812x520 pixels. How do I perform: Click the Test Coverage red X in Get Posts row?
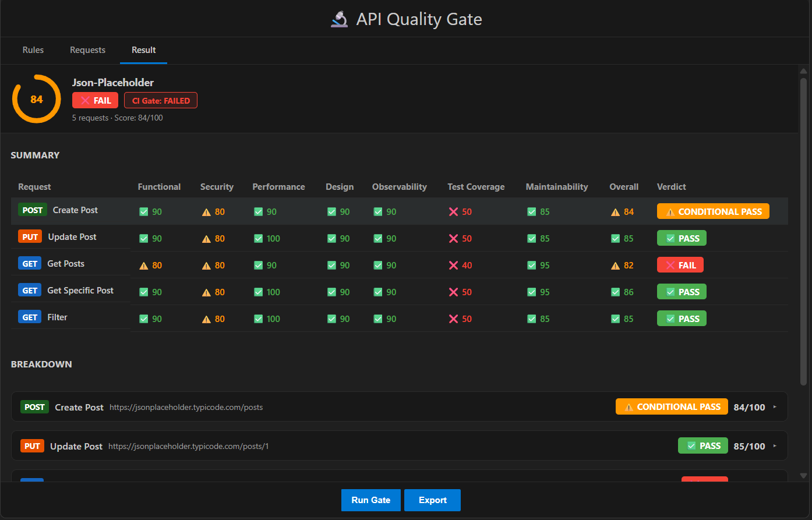[453, 266]
